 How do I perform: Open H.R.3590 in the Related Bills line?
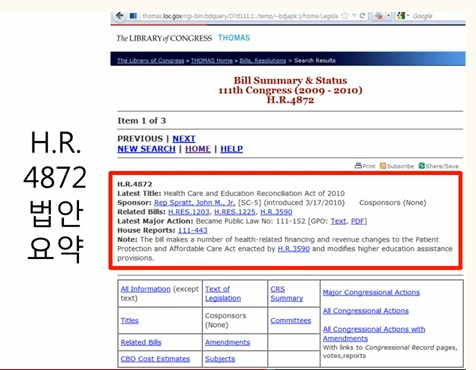coord(276,212)
